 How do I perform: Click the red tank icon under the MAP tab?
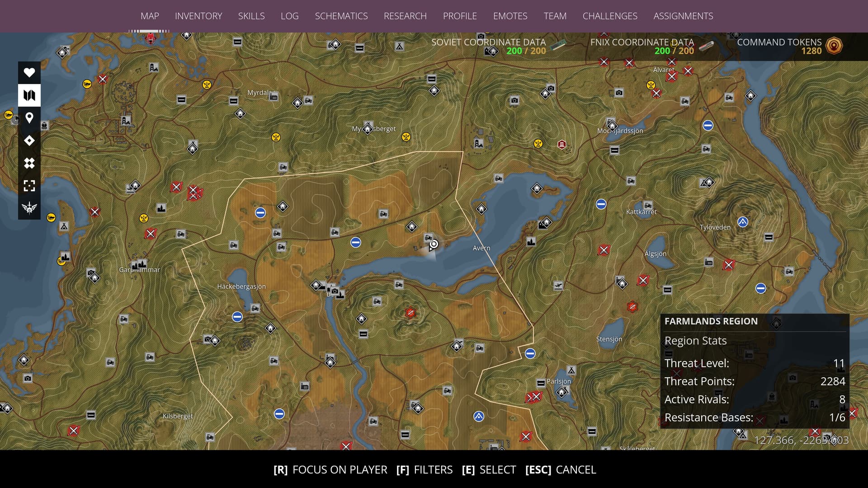pyautogui.click(x=151, y=38)
